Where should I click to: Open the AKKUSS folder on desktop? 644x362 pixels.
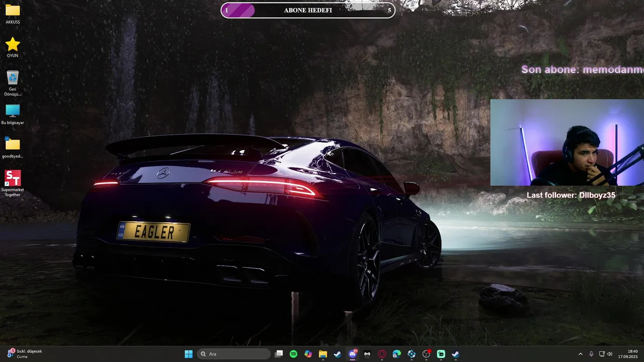point(13,14)
